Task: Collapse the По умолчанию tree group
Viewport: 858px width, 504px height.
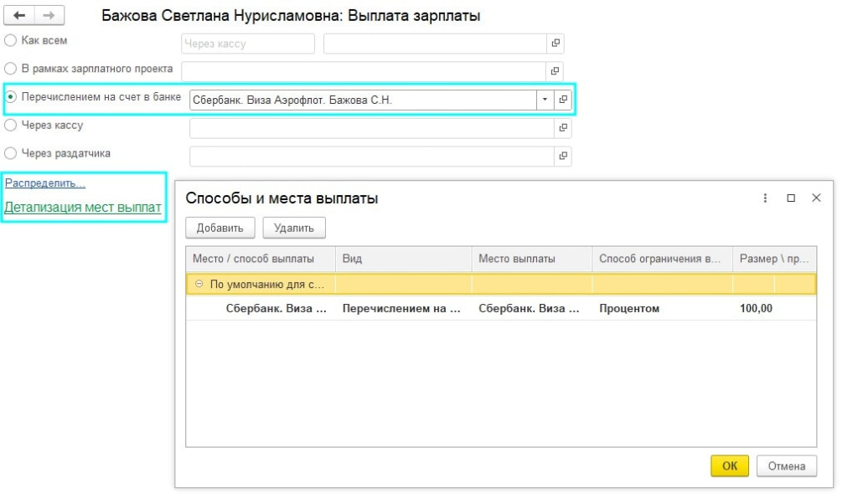Action: click(x=199, y=284)
